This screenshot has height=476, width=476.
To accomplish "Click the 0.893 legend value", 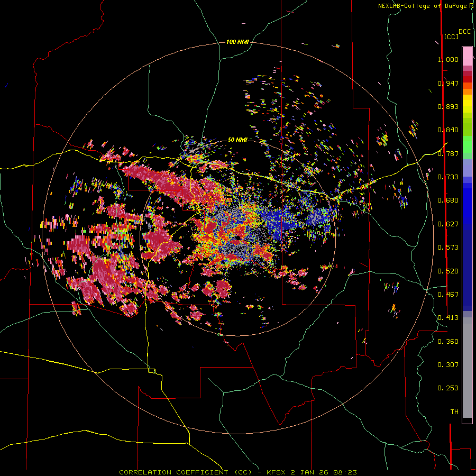I will point(448,106).
